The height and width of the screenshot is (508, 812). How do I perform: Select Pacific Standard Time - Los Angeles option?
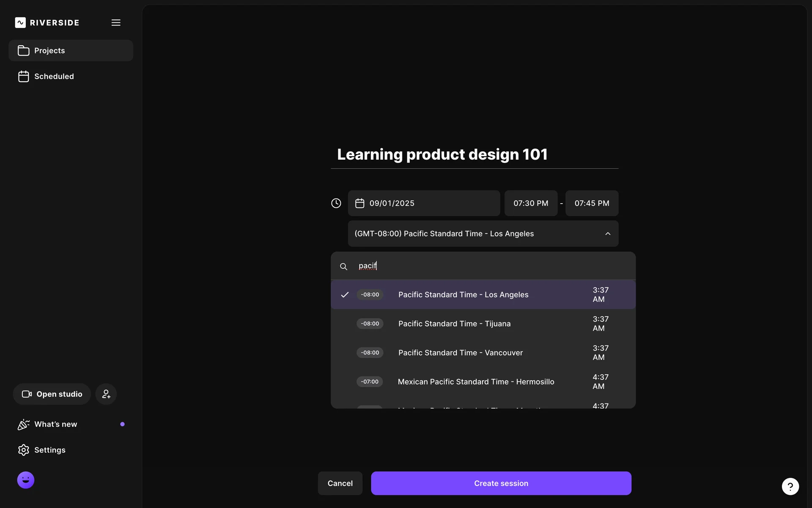pyautogui.click(x=463, y=295)
